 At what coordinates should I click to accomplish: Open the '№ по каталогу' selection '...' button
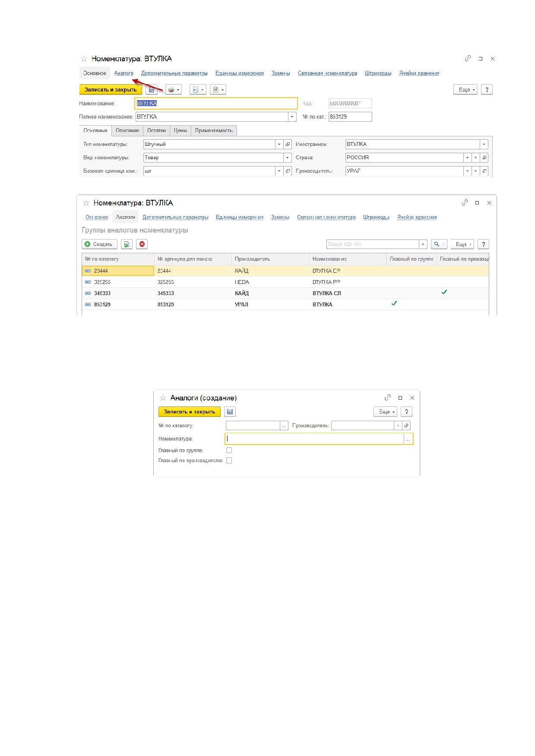point(284,425)
